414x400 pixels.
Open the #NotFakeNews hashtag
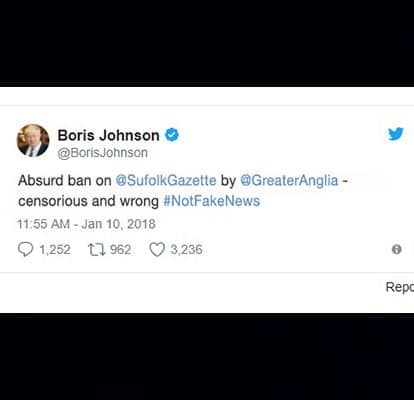(x=212, y=201)
